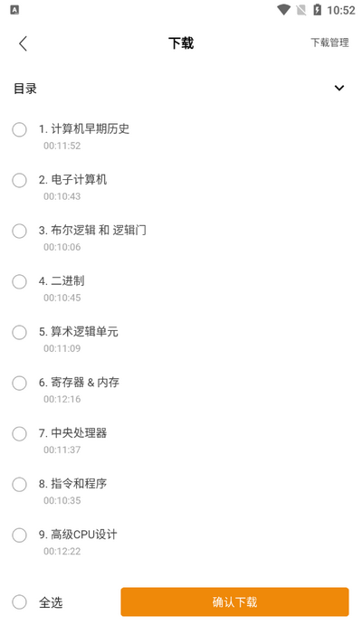
Task: Select lesson 7 中央处理器 radio button
Action: (x=19, y=433)
